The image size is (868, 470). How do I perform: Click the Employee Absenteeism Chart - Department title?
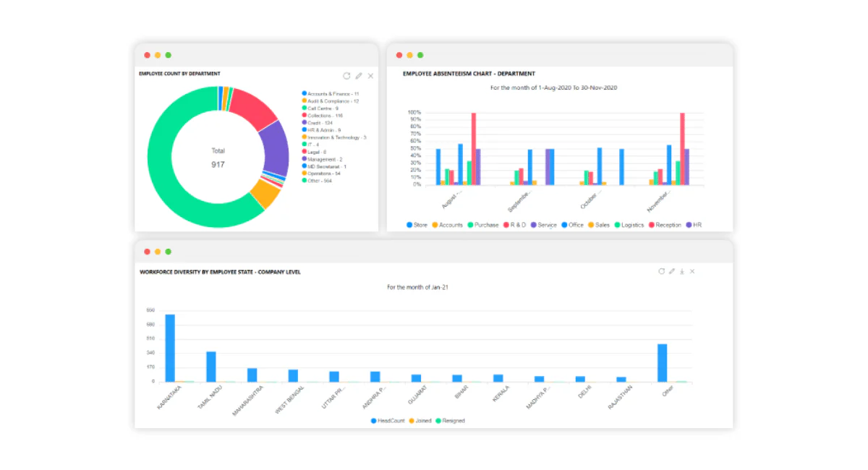click(x=469, y=73)
